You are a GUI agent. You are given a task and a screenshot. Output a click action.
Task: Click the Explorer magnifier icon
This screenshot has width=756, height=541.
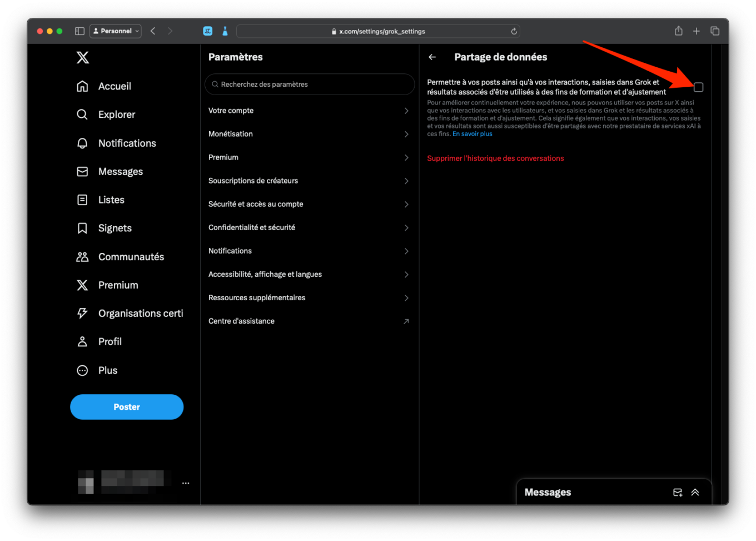82,115
